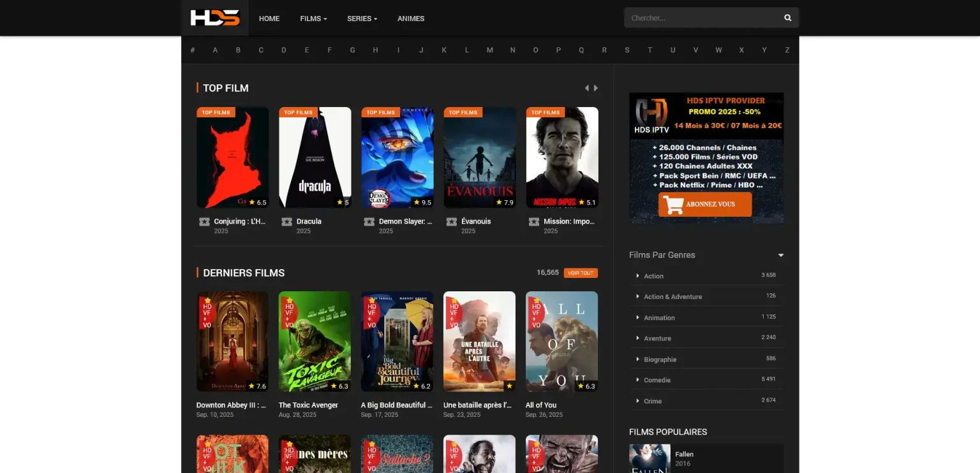Image resolution: width=980 pixels, height=473 pixels.
Task: Click the 5.1 star rating on Mission: Impossible
Action: (587, 202)
